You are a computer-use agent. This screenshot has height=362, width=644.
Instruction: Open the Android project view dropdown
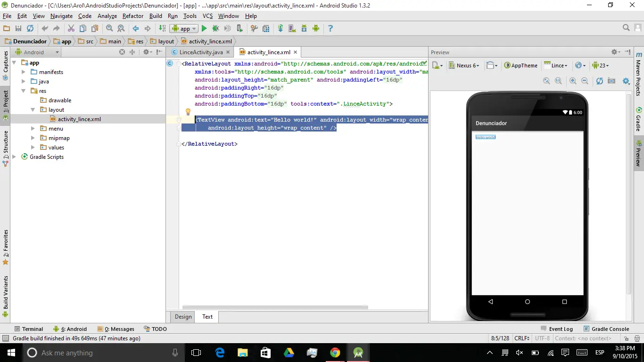coord(36,52)
